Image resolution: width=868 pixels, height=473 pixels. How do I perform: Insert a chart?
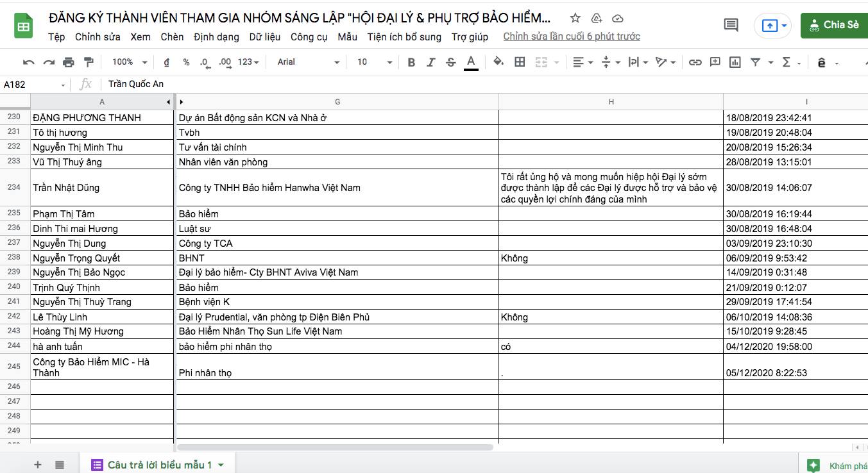[x=735, y=62]
